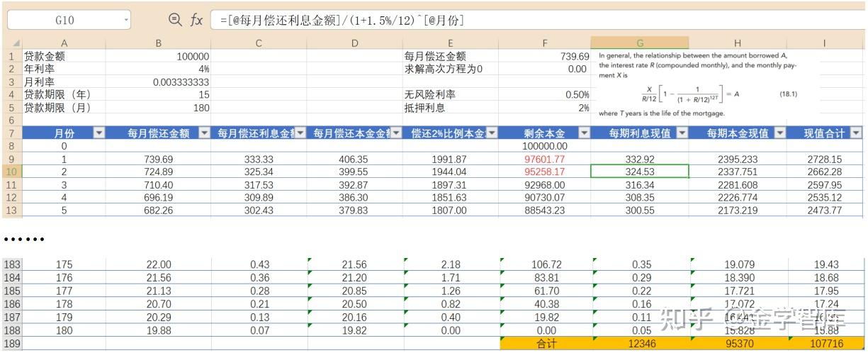
Task: Click the 贷款期限（年） label cell
Action: point(64,94)
